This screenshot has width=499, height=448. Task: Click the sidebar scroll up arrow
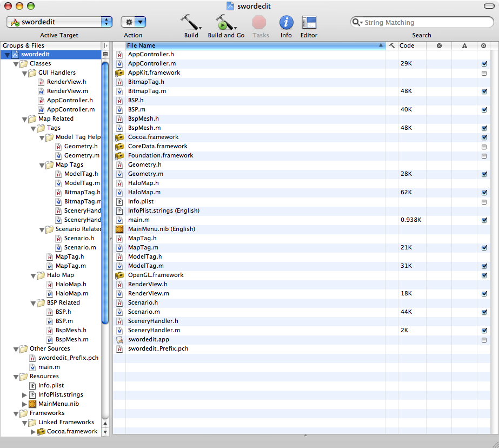point(105,423)
